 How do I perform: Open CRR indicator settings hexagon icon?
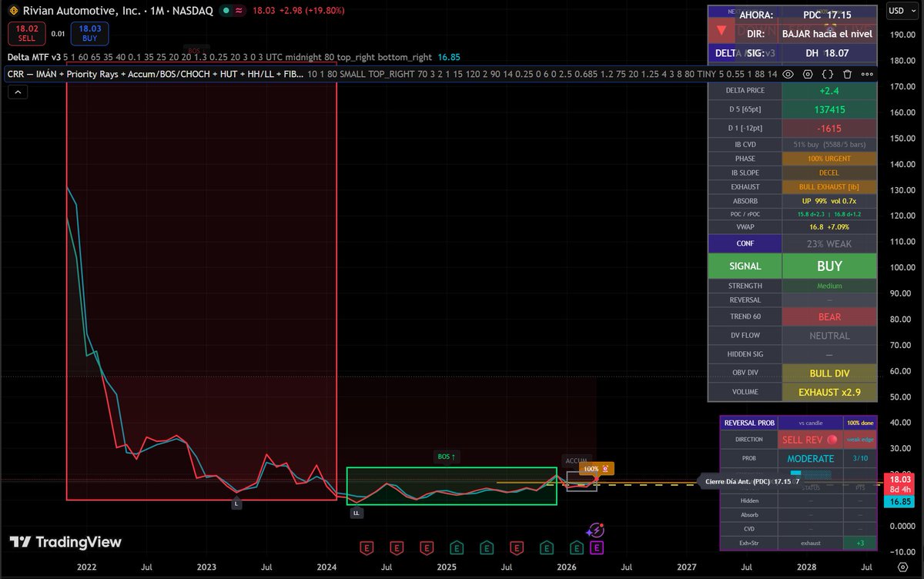(x=808, y=74)
